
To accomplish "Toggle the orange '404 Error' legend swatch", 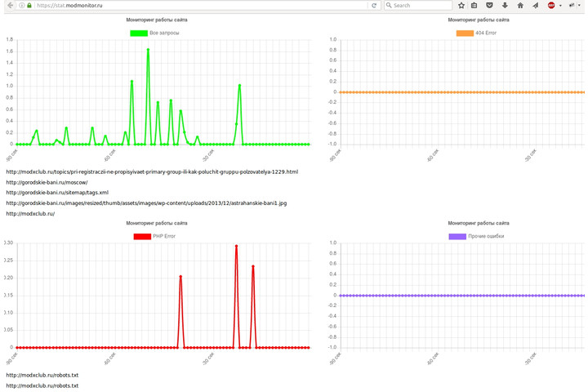I will (465, 33).
